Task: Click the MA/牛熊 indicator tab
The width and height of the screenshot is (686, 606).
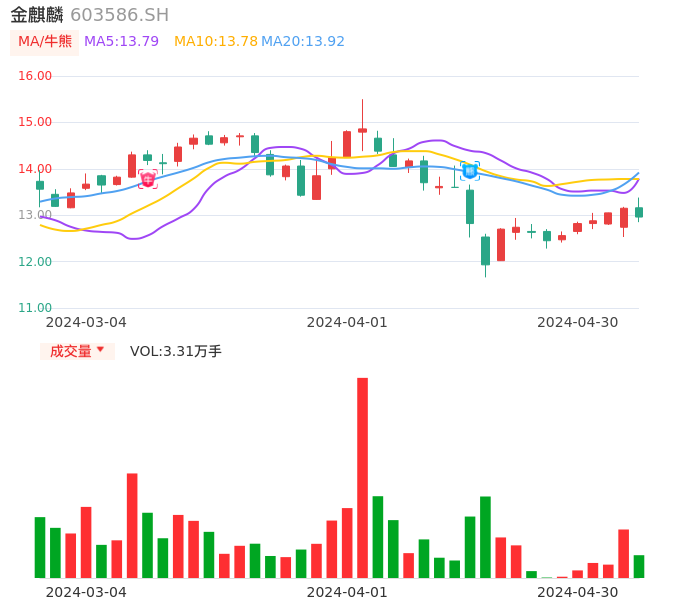Action: [44, 42]
